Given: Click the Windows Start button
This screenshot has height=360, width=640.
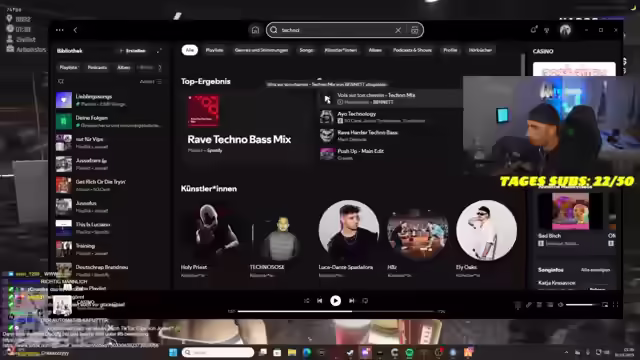Looking at the screenshot, I should [x=173, y=352].
